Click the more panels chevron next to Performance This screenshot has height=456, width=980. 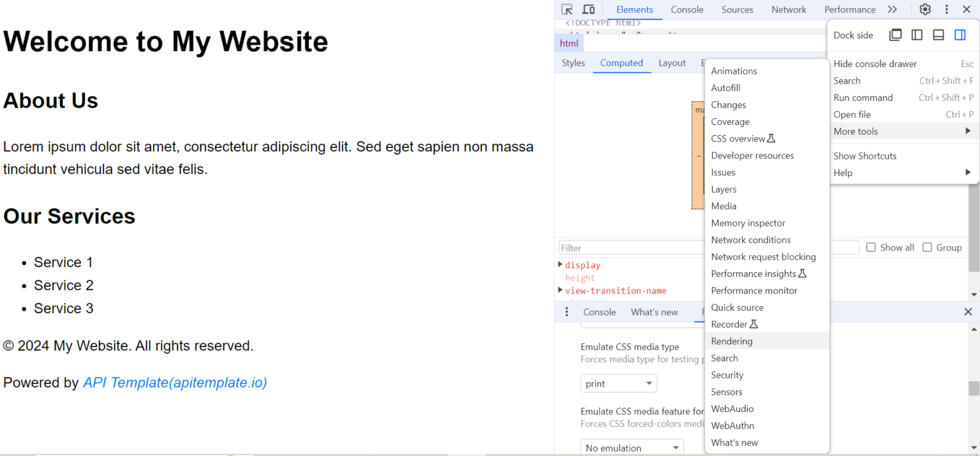click(892, 9)
